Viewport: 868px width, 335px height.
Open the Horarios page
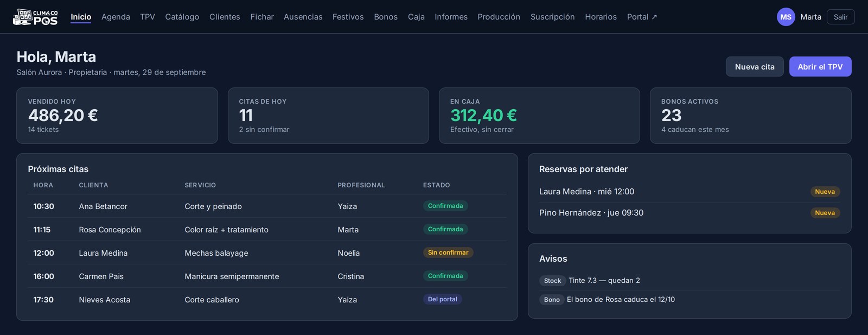tap(601, 17)
